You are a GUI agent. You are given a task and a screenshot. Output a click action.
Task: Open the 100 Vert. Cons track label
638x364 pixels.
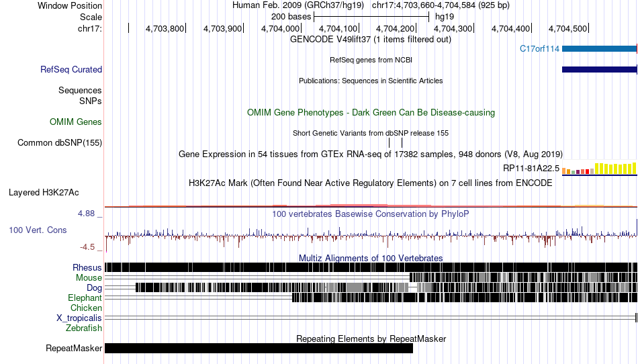point(38,230)
